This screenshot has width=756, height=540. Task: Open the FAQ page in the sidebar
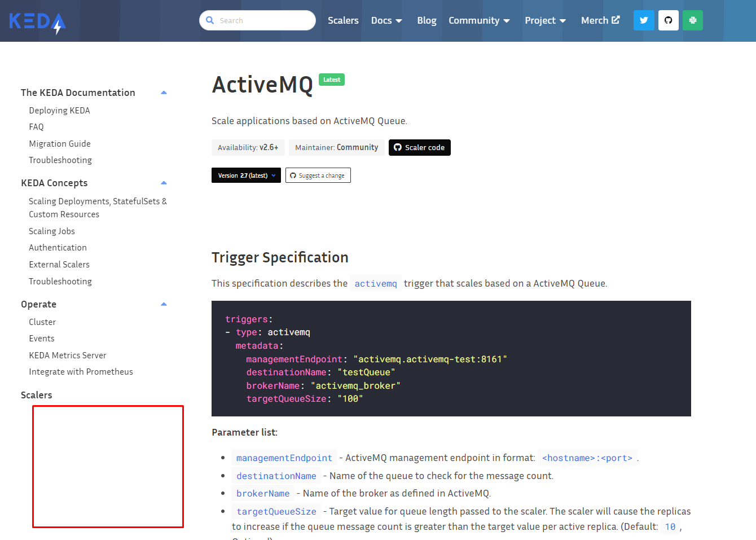(36, 126)
